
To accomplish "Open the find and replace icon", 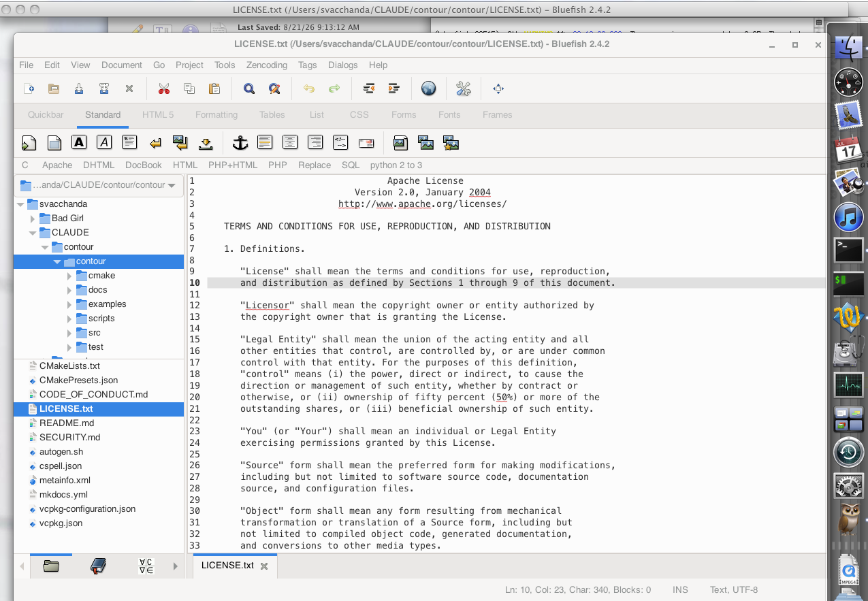I will click(274, 88).
